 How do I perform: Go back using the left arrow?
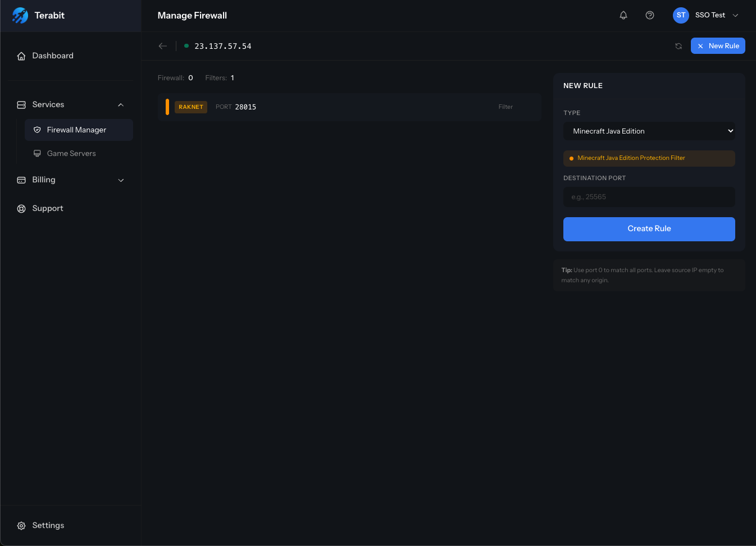pyautogui.click(x=163, y=46)
